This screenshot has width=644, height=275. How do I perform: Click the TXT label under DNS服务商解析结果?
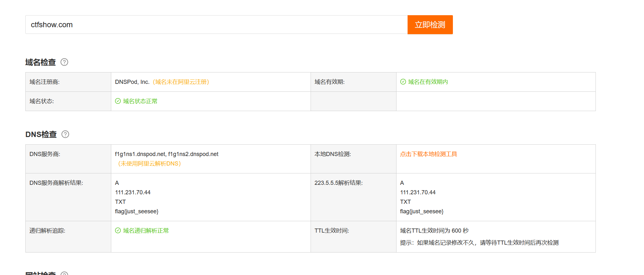120,202
